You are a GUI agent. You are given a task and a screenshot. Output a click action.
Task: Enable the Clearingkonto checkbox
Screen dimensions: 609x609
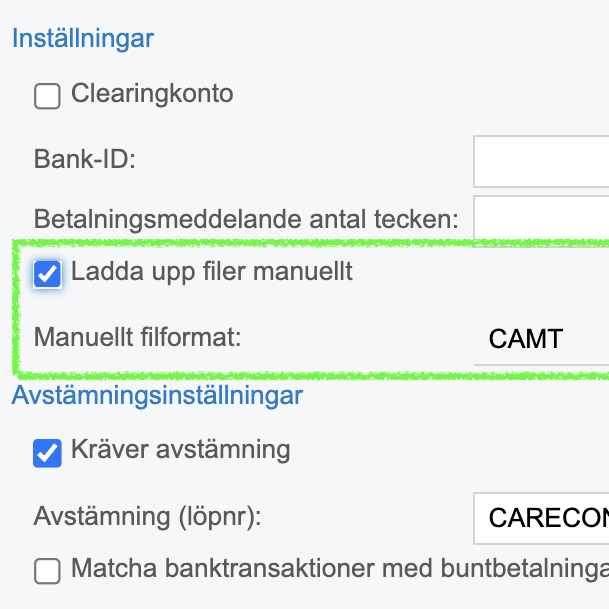(47, 96)
